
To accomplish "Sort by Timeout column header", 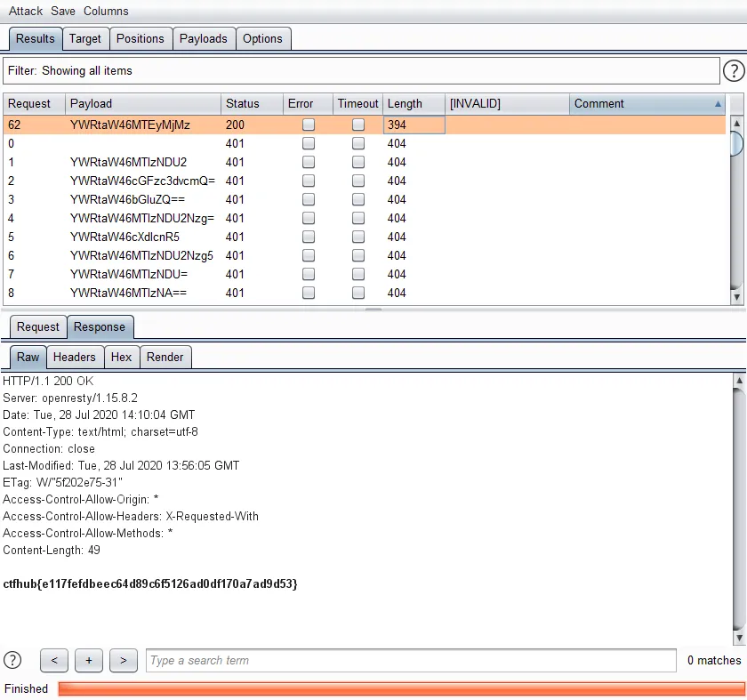I will [x=357, y=104].
